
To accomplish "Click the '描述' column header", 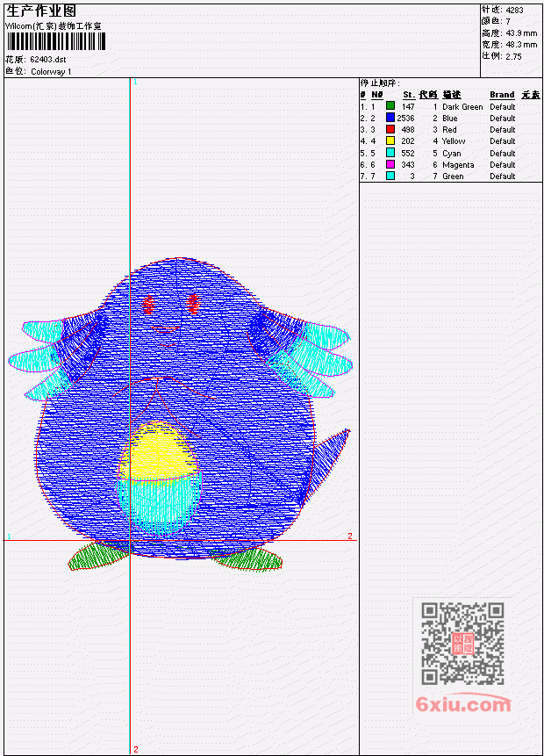I will tap(452, 95).
